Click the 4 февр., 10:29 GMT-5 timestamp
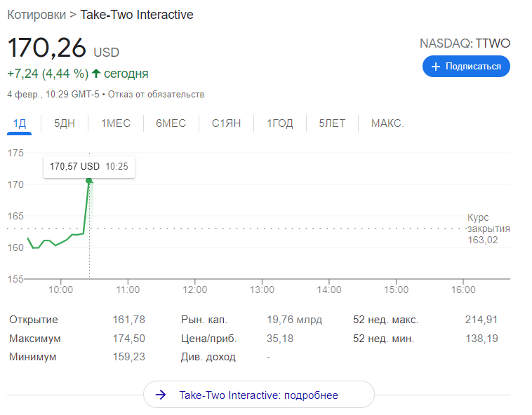The width and height of the screenshot is (532, 415). (x=53, y=94)
